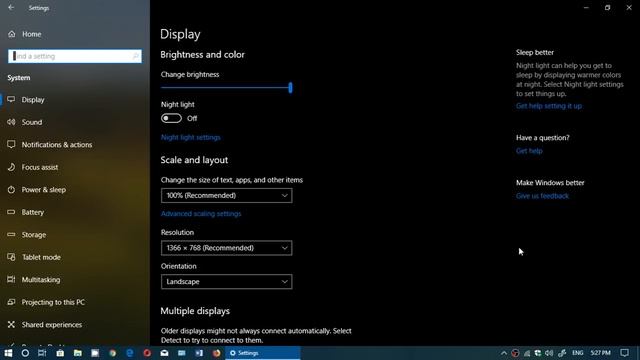Open the Windows Start menu

coord(8,353)
